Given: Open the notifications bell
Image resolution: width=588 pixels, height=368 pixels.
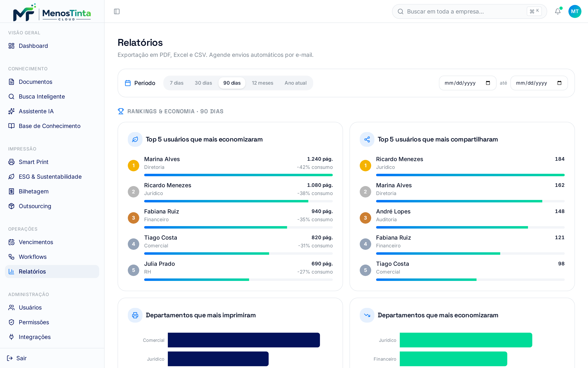Looking at the screenshot, I should coord(558,11).
